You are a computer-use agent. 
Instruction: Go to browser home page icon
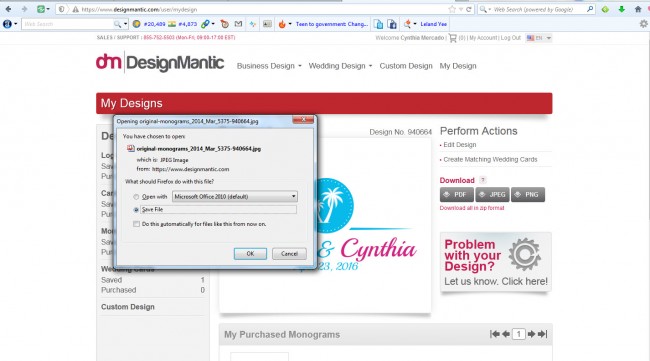[638, 9]
